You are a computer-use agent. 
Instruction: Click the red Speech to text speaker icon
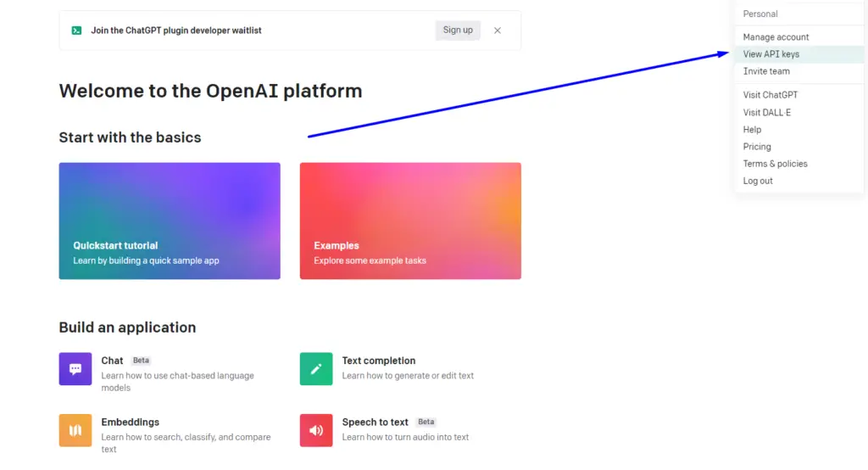point(316,430)
